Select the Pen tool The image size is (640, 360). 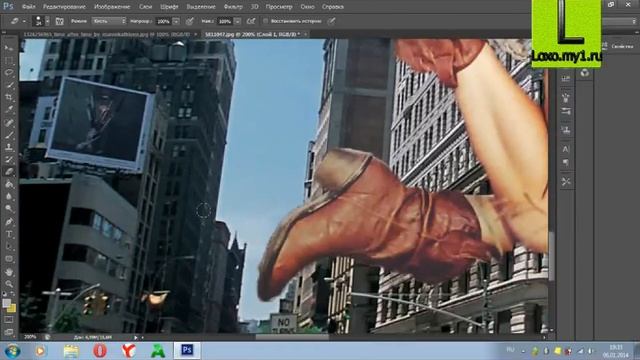[9, 222]
